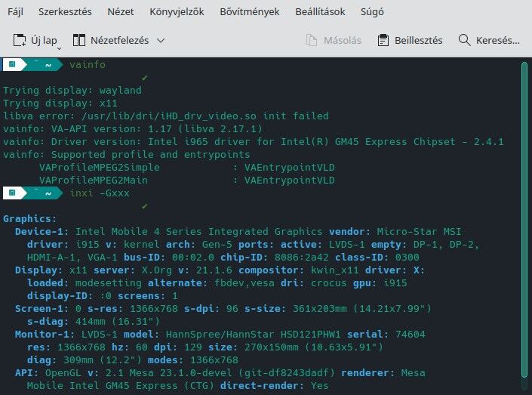Viewport: 532px width, 395px height.
Task: Click the 'Trying display: x11' line
Action: click(x=60, y=103)
